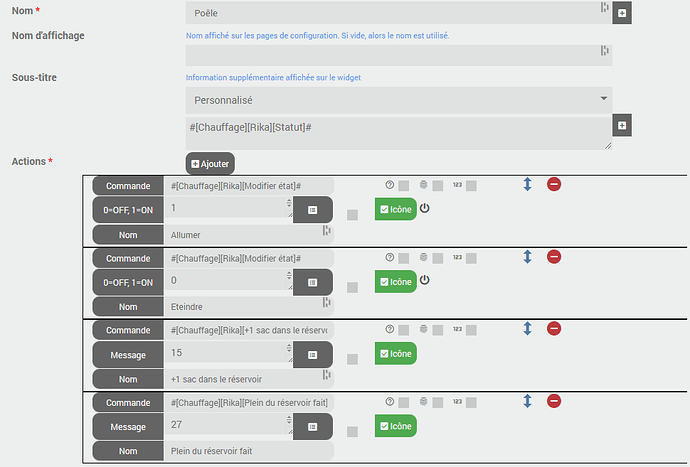Open the Personnalisé sous-titre dropdown

[399, 100]
